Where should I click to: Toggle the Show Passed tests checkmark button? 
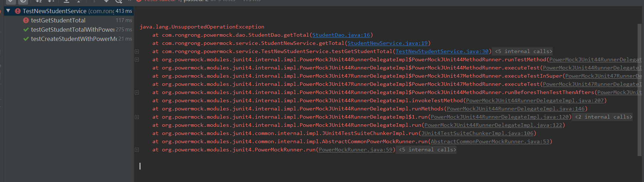11,1
